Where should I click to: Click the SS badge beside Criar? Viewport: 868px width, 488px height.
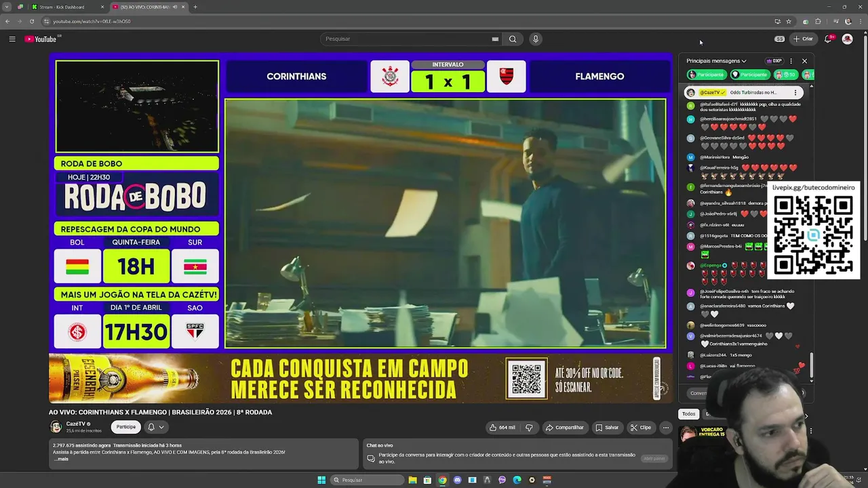(x=780, y=39)
